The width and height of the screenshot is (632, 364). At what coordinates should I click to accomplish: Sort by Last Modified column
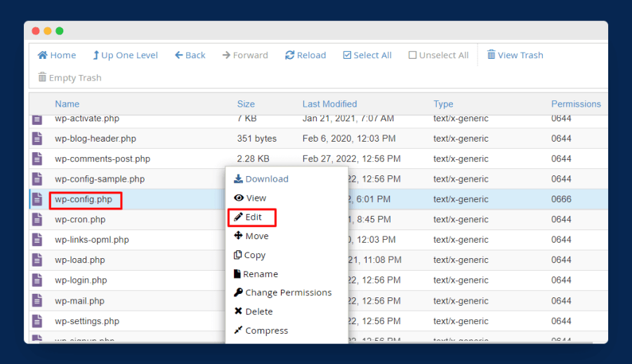tap(330, 104)
